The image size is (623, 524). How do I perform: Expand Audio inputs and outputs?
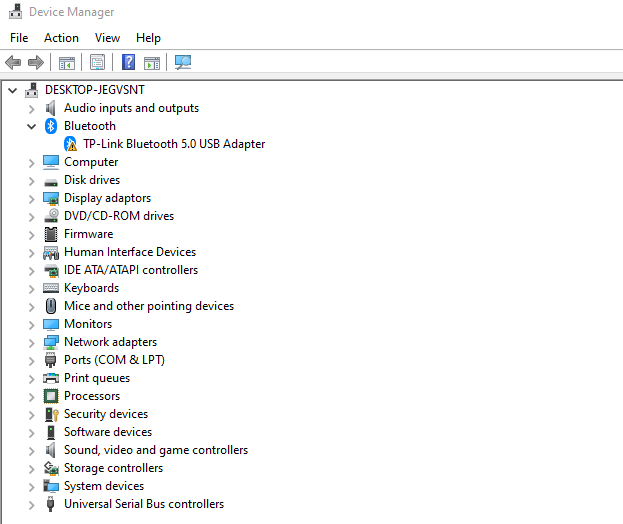click(x=32, y=109)
